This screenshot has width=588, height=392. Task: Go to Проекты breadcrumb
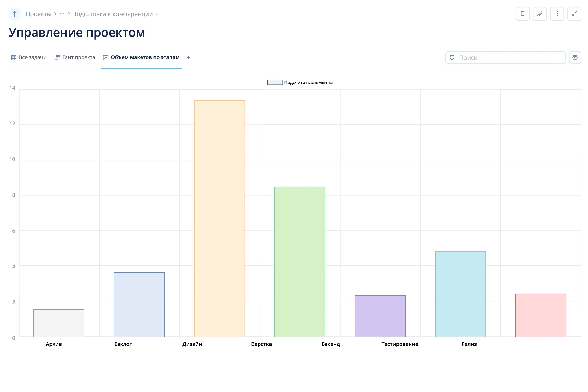(39, 14)
